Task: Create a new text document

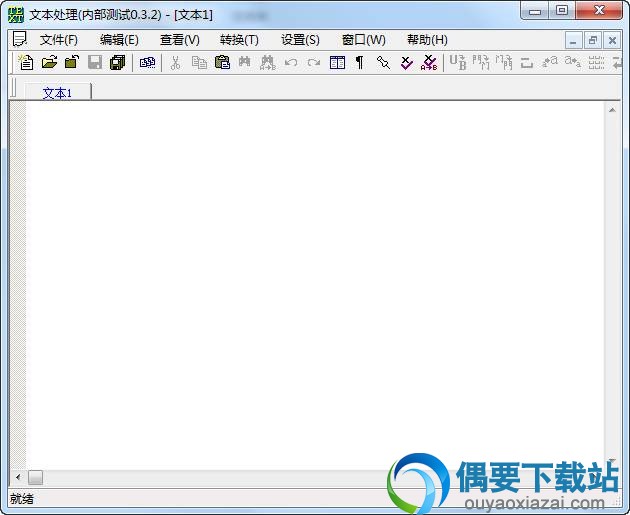Action: (26, 63)
